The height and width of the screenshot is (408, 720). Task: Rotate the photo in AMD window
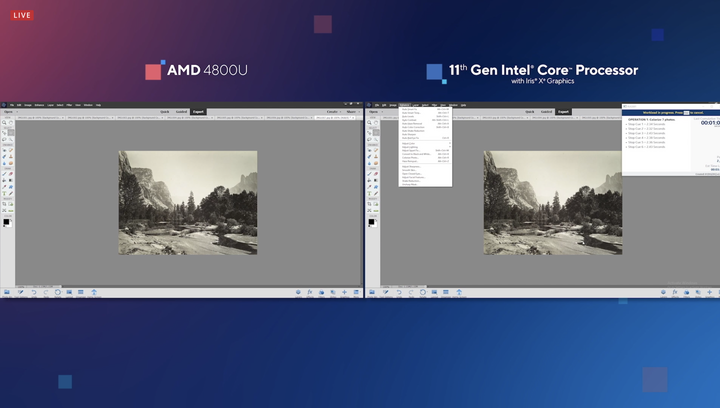pyautogui.click(x=57, y=293)
